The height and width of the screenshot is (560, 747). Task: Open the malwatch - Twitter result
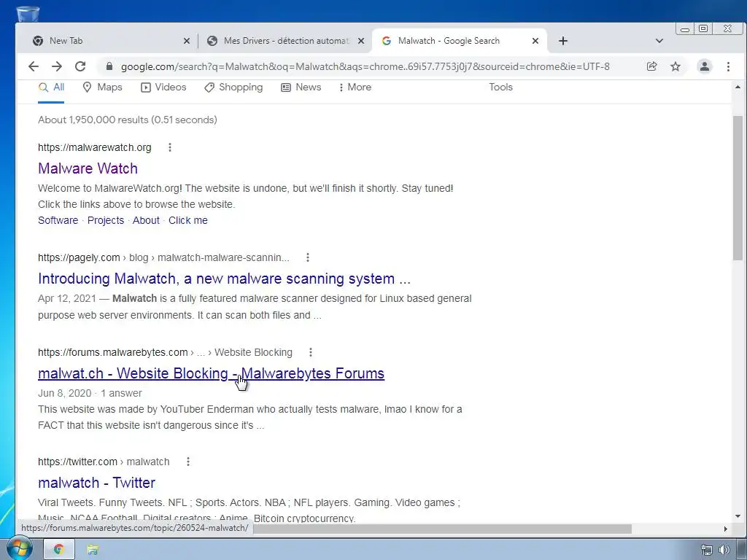point(97,483)
